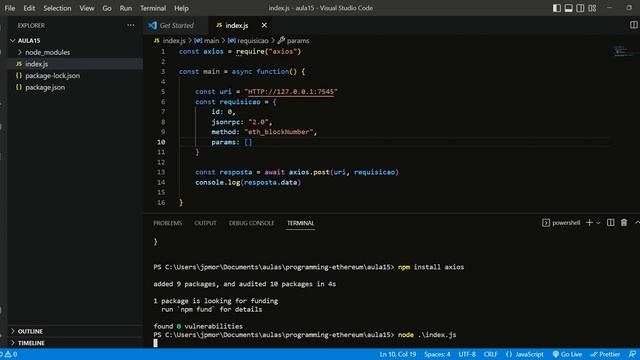Close the index.js editor tab

264,25
